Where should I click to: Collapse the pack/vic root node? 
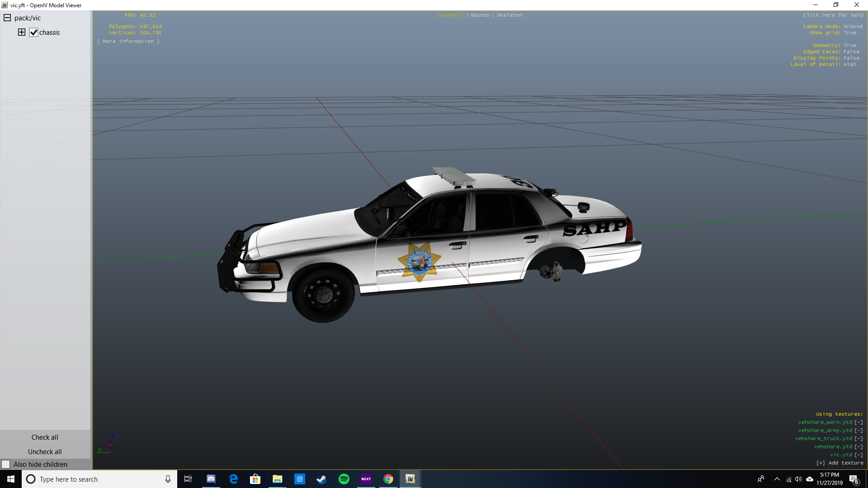tap(7, 18)
